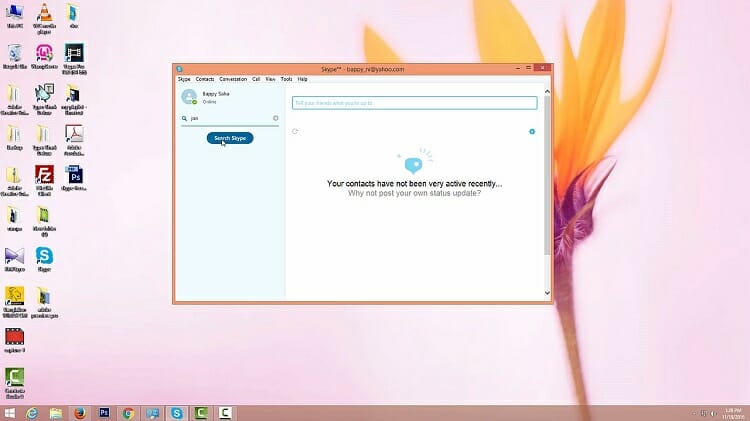Select the Vegas Pro film-strip desktop icon
Viewport: 750px width, 421px height.
(x=74, y=59)
